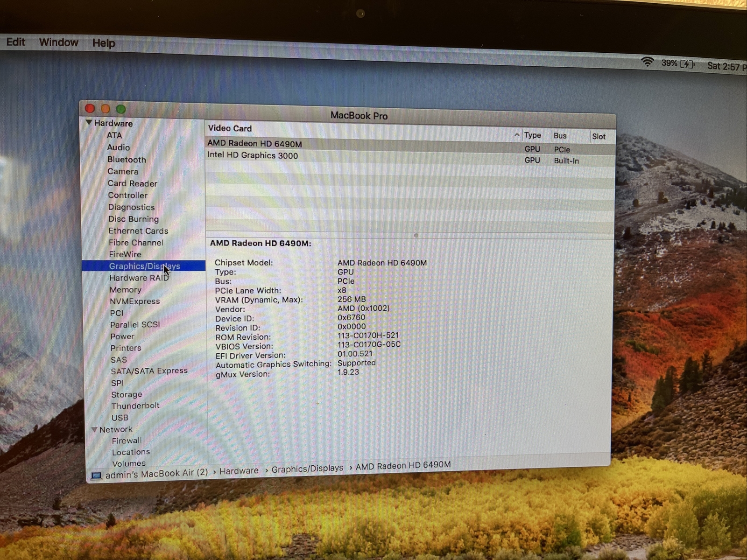This screenshot has height=560, width=747.
Task: Click the computer icon in path bar
Action: (96, 476)
